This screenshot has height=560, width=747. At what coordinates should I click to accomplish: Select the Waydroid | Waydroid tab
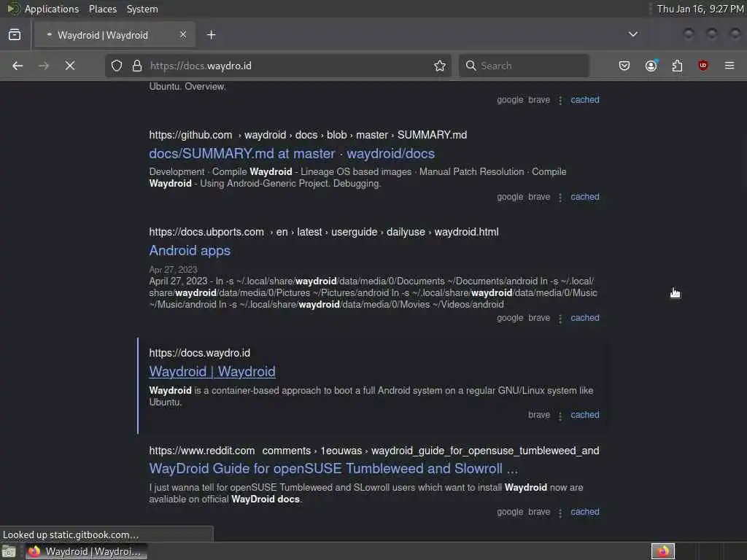tap(115, 35)
